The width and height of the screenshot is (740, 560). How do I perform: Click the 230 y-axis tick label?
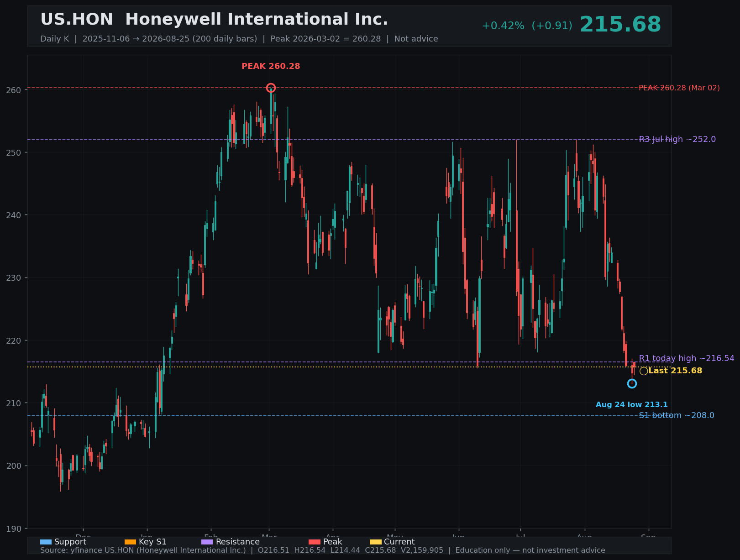coord(14,278)
